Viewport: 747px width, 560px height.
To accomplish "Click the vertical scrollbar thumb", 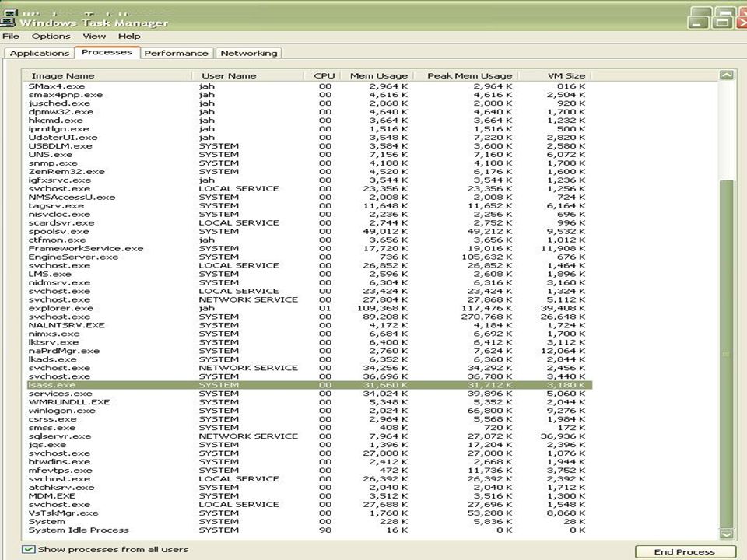I will [727, 354].
